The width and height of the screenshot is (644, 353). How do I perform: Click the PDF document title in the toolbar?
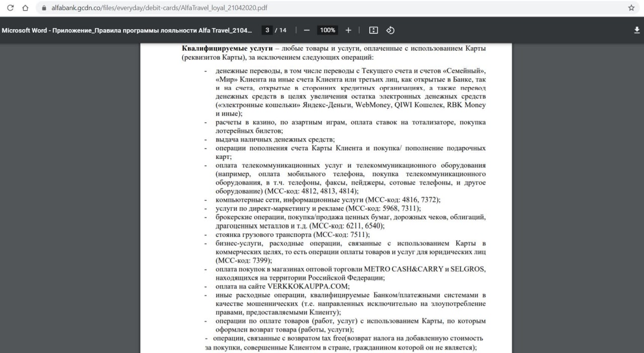click(127, 30)
